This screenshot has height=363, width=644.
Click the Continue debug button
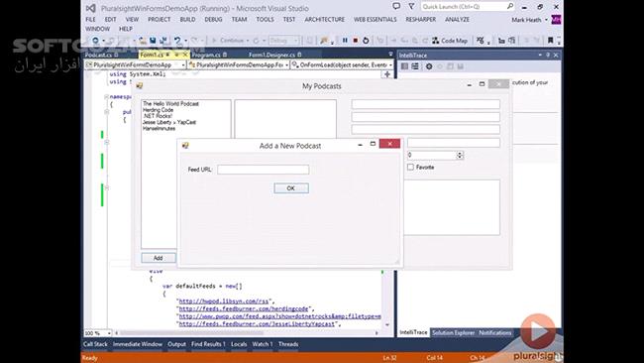[x=230, y=41]
